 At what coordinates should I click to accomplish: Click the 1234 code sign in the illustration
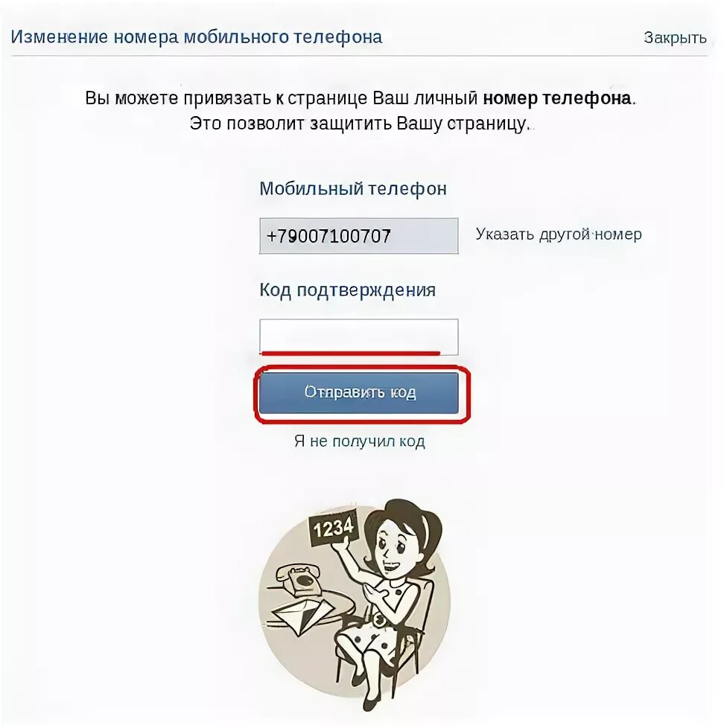click(x=333, y=528)
